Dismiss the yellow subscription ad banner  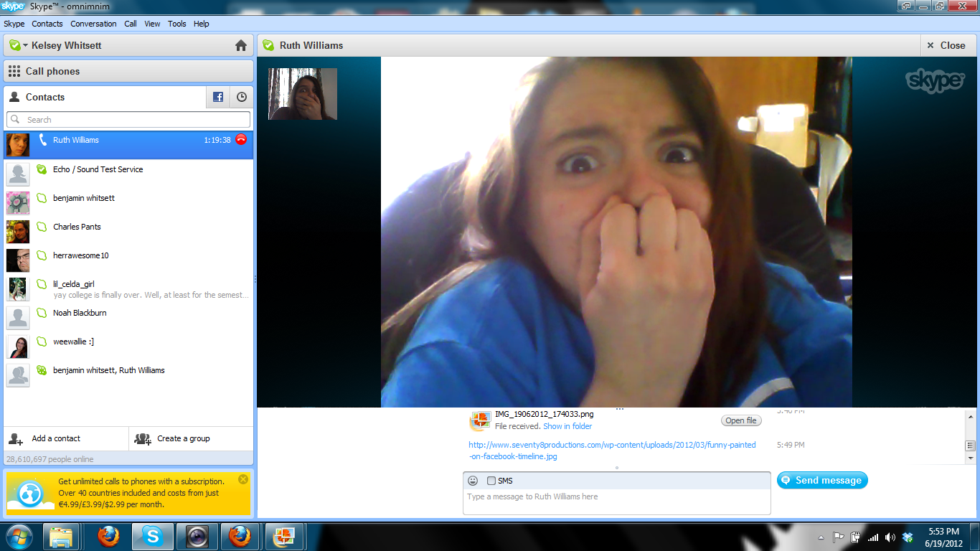click(x=243, y=479)
